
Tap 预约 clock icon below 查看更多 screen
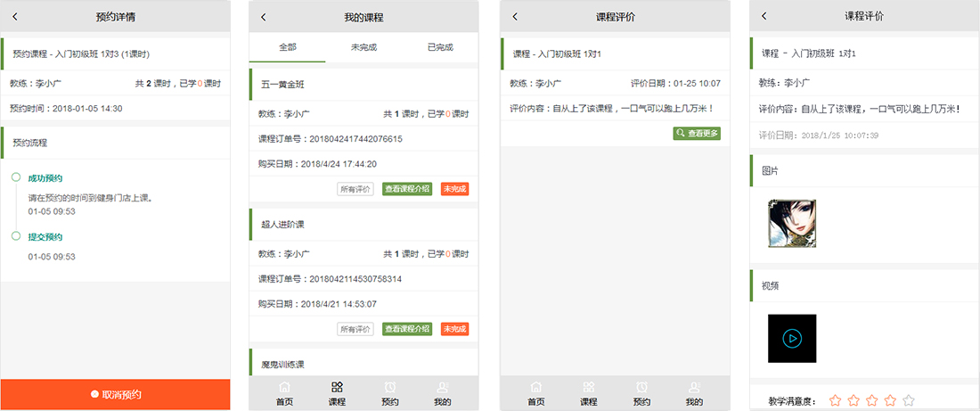coord(641,393)
